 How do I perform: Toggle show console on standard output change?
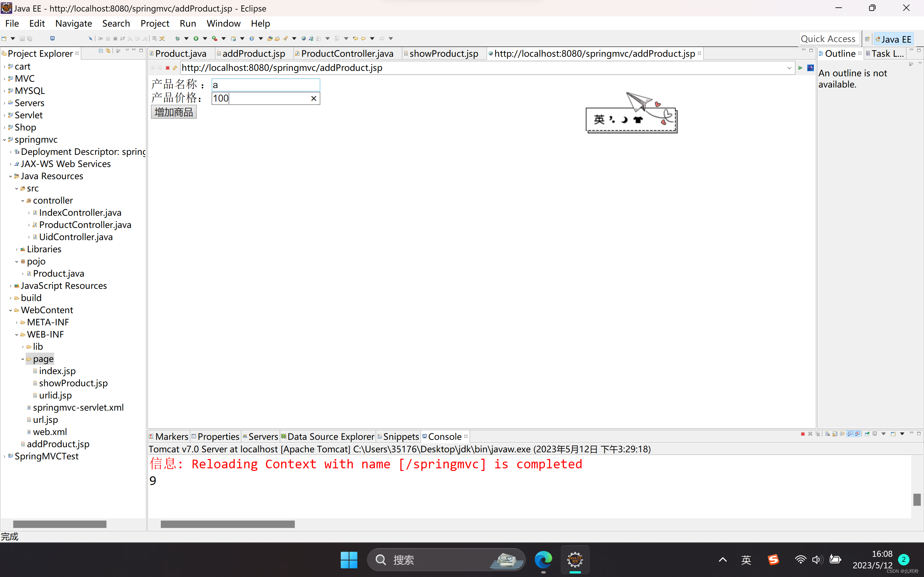pyautogui.click(x=850, y=434)
